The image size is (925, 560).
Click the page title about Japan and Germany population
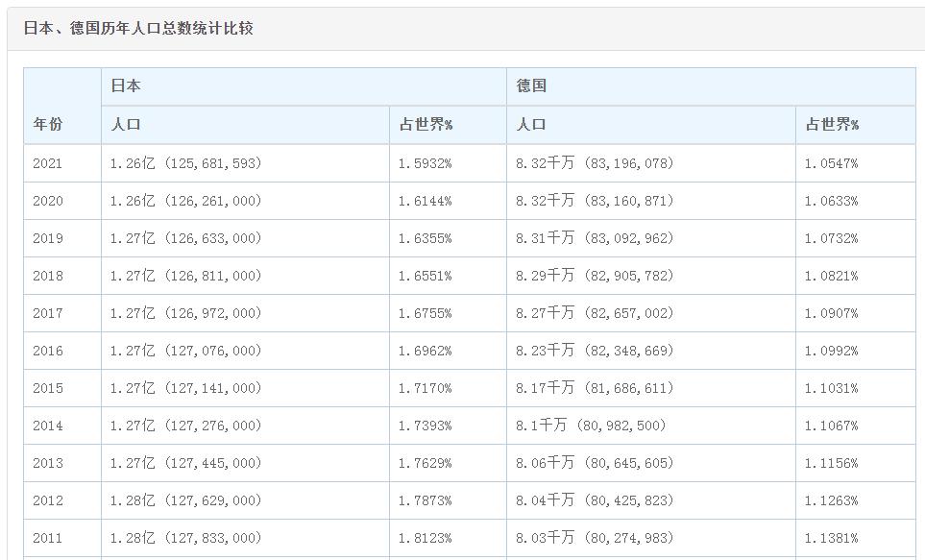coord(138,29)
